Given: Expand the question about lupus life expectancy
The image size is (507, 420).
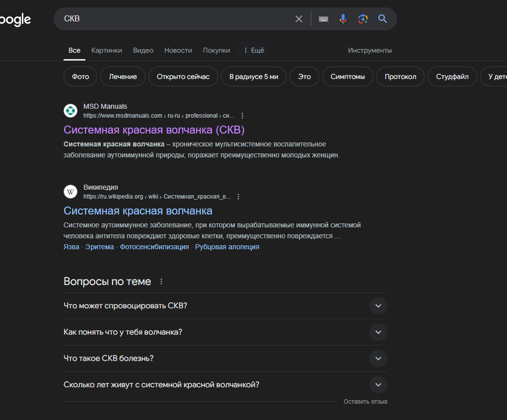Looking at the screenshot, I should coord(378,385).
